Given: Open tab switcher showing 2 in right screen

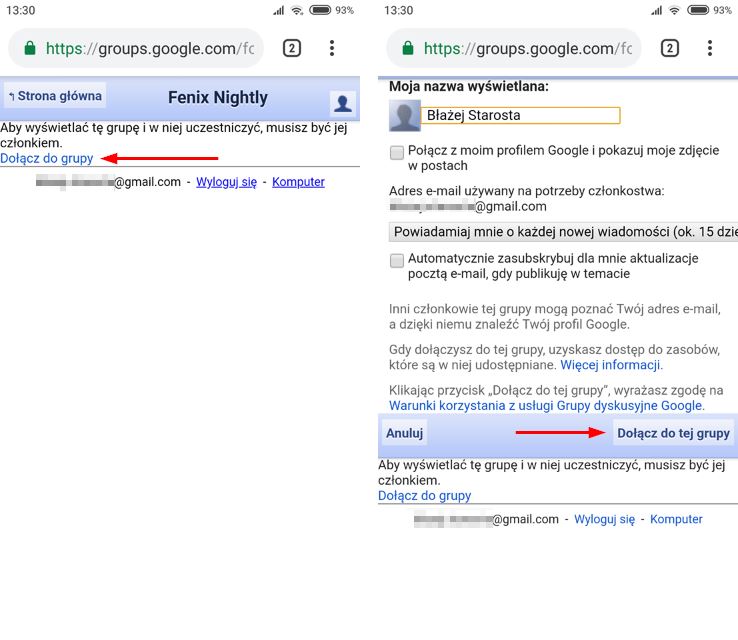Looking at the screenshot, I should click(x=670, y=48).
